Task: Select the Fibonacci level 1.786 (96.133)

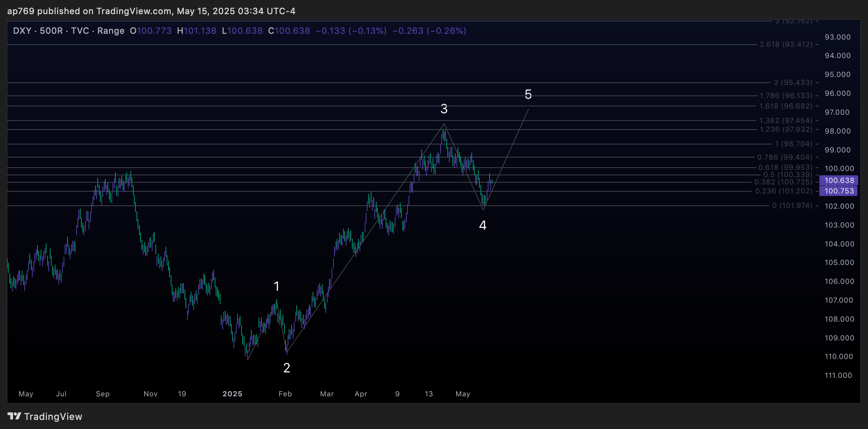Action: pyautogui.click(x=786, y=95)
